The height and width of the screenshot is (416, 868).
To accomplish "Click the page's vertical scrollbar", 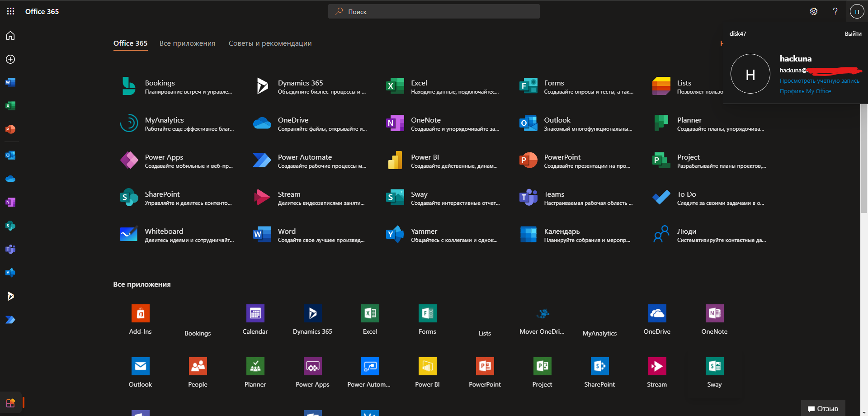I will coord(864,158).
